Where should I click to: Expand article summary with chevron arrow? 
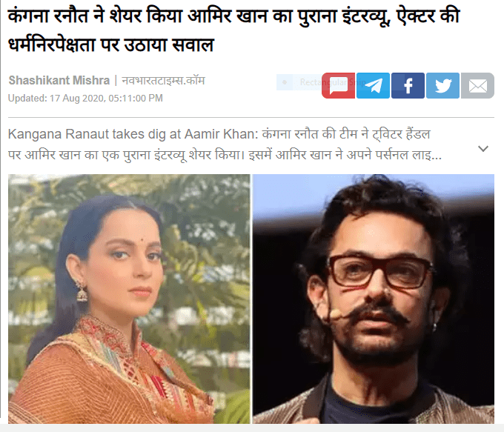(483, 148)
